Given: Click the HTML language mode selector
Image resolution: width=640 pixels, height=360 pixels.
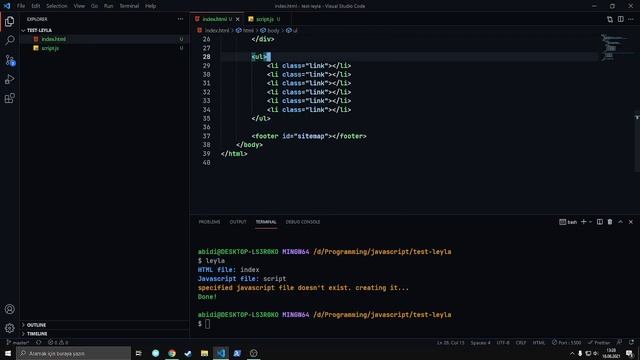Looking at the screenshot, I should [539, 342].
